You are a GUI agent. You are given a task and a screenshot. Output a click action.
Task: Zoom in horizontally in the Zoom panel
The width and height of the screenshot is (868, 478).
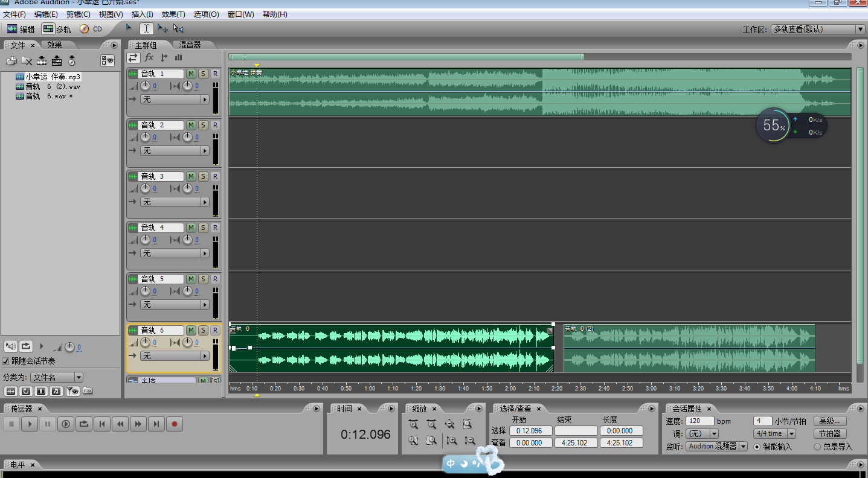coord(413,424)
